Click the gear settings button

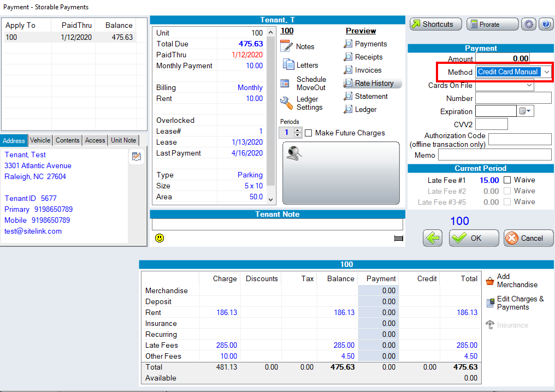[528, 25]
